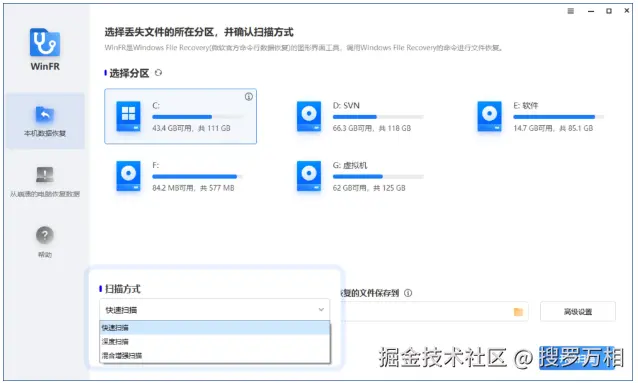The image size is (638, 383).
Task: Select the F: disk icon
Action: click(129, 176)
